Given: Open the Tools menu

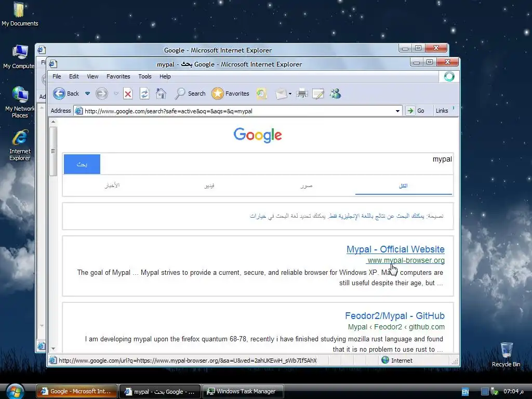Looking at the screenshot, I should 145,76.
